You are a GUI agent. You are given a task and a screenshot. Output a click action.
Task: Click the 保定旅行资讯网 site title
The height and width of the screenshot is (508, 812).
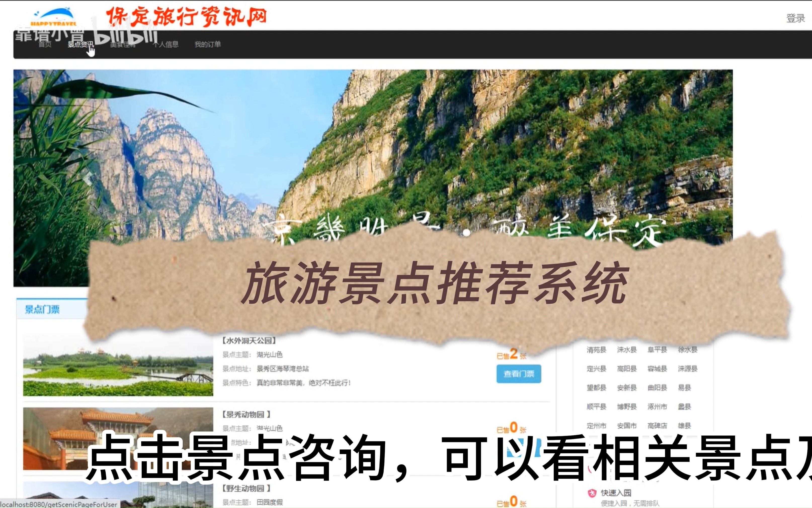187,17
